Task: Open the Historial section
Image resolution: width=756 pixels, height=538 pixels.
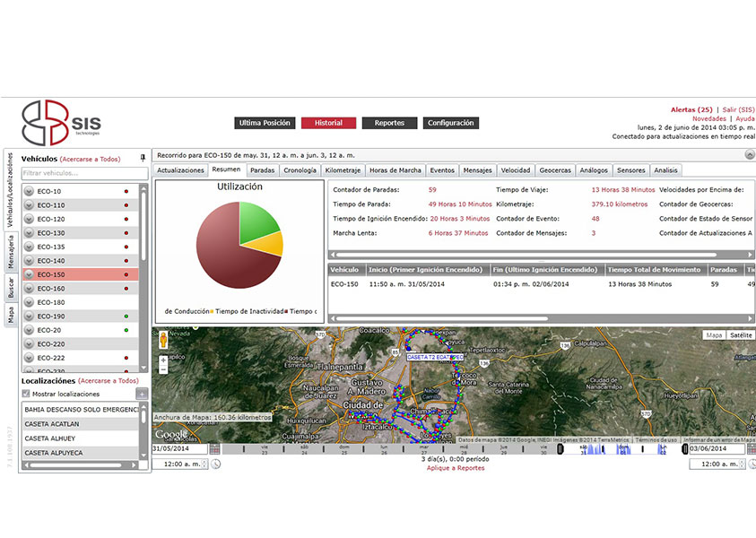Action: (x=328, y=123)
